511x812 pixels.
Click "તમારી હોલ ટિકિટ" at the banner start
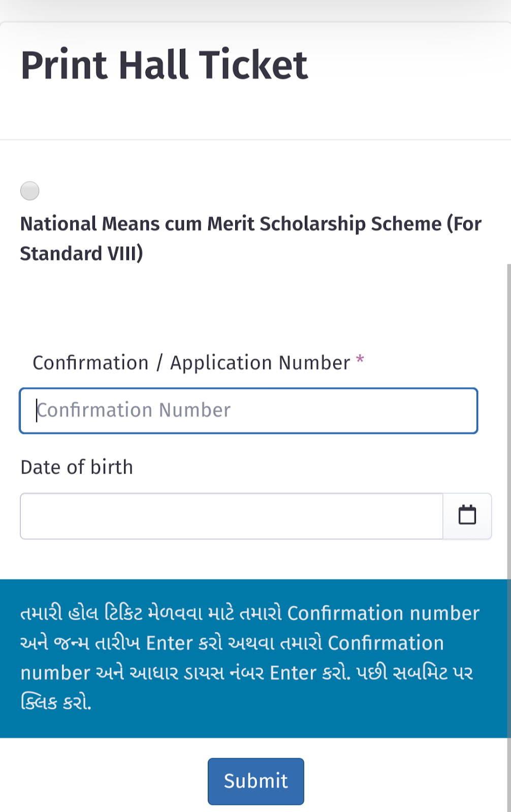81,614
